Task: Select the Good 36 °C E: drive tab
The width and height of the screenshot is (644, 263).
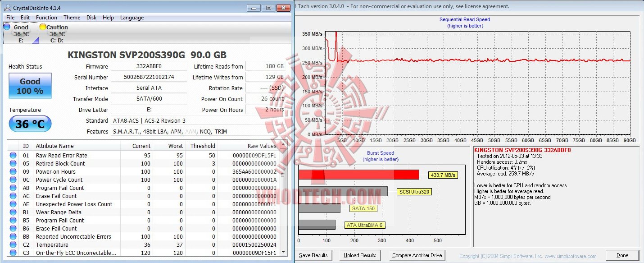Action: coord(20,33)
